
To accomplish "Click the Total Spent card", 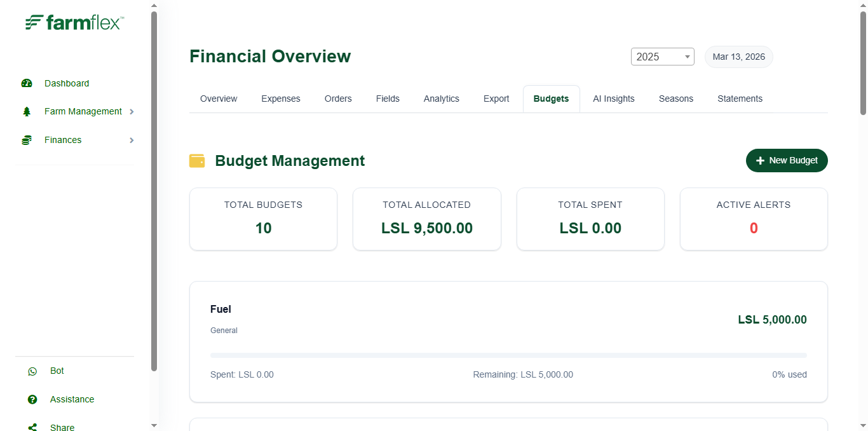I will pos(590,219).
